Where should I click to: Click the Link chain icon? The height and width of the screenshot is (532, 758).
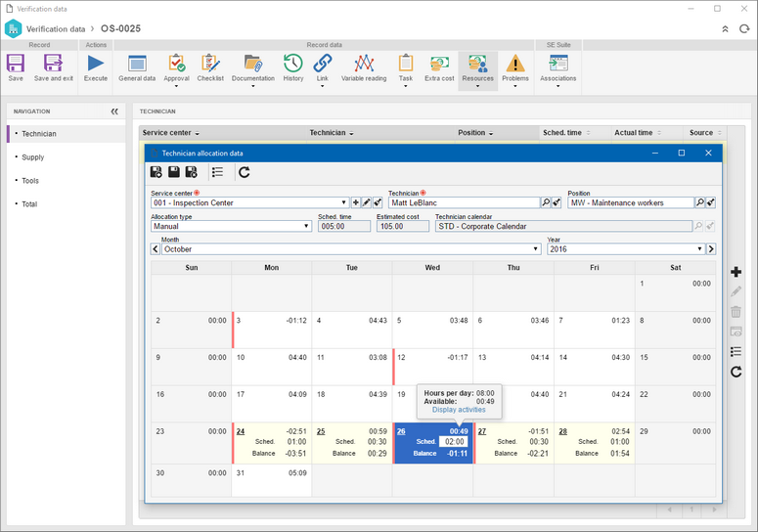point(323,64)
